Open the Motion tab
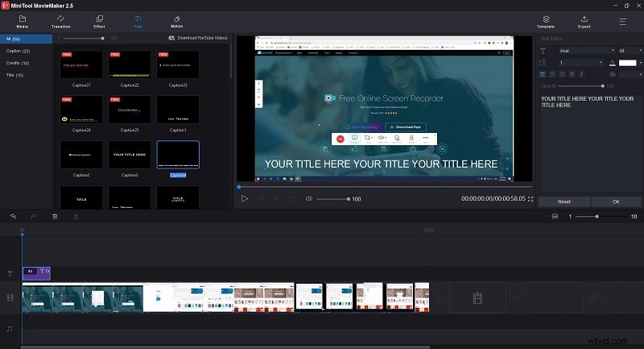The image size is (644, 349). 176,22
